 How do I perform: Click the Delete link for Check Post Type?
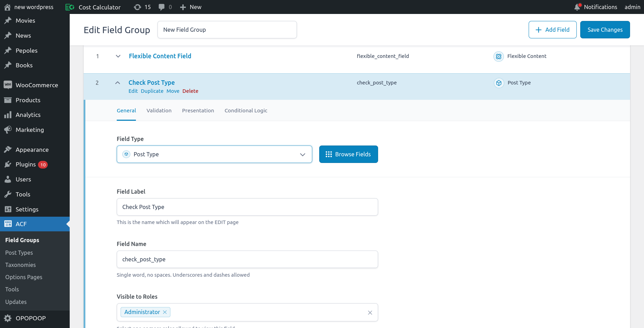pyautogui.click(x=190, y=91)
